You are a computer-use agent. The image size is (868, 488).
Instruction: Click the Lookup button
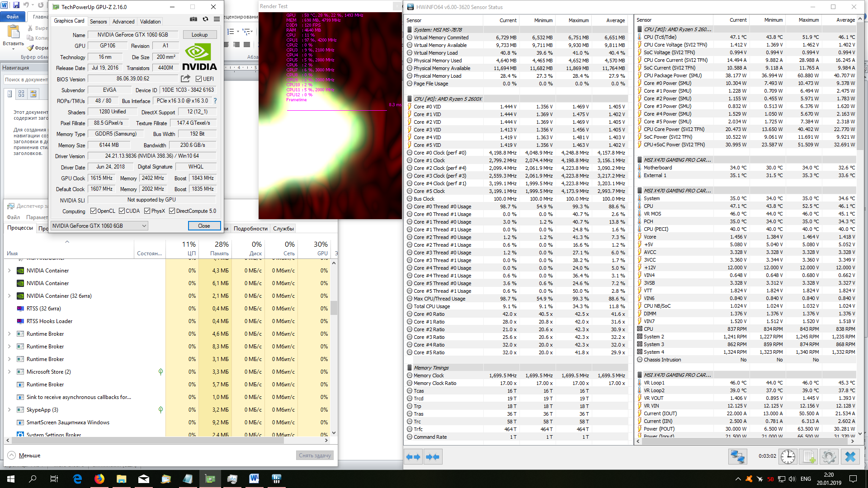[x=199, y=35]
